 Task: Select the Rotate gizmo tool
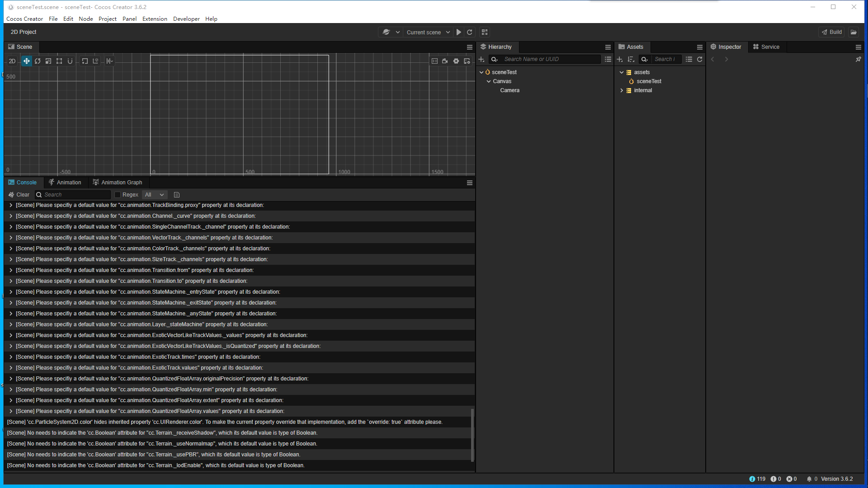point(38,61)
